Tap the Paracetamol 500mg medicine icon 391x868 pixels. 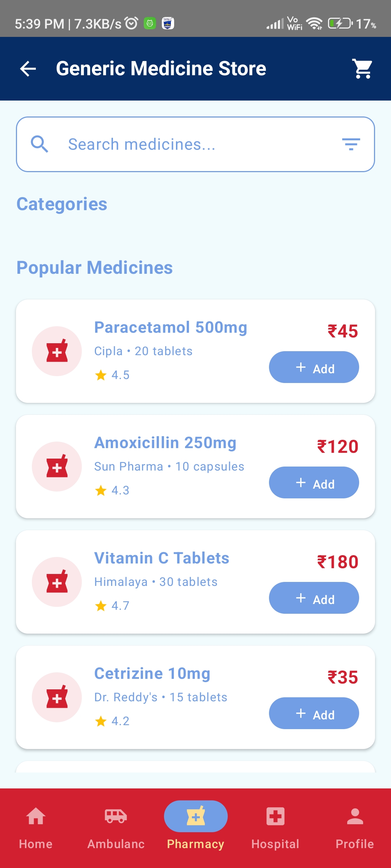57,351
